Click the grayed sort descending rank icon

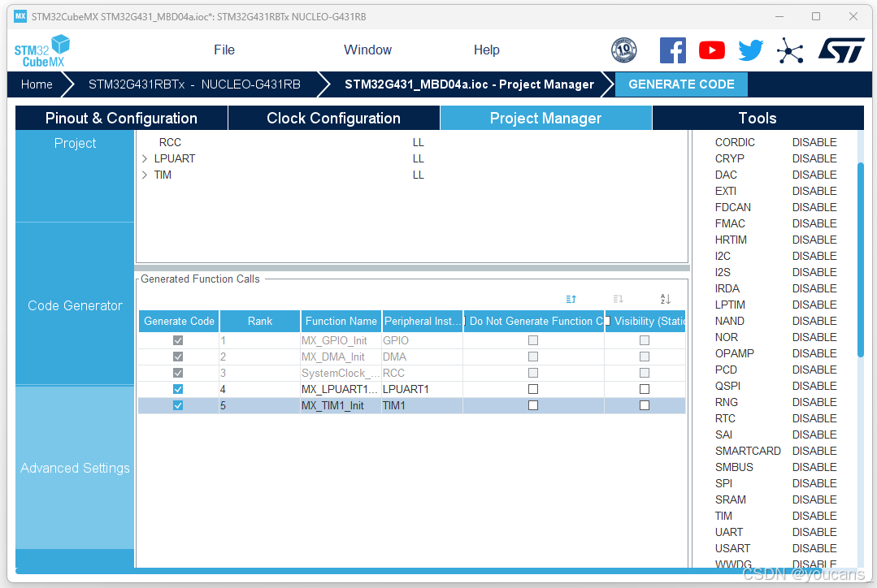coord(618,299)
